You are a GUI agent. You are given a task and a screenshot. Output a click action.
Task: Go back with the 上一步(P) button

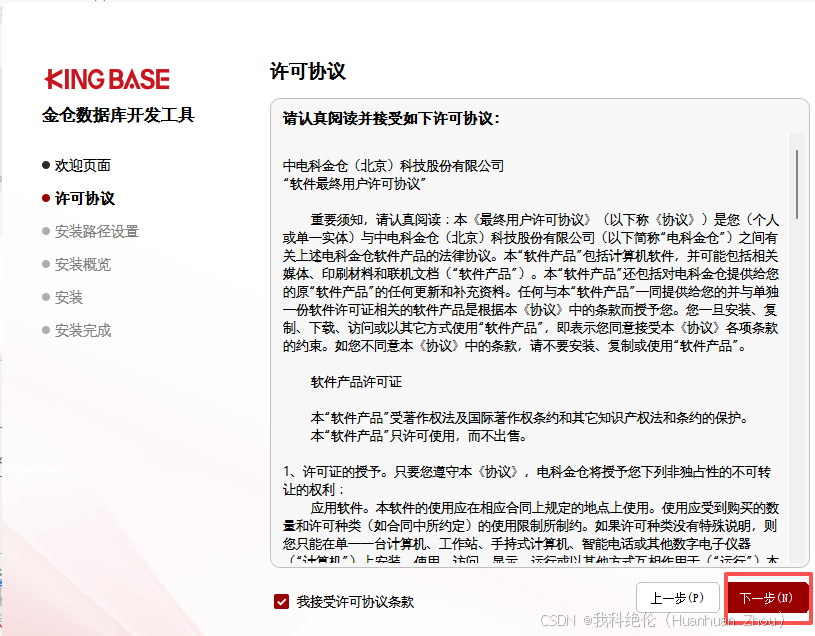[678, 598]
